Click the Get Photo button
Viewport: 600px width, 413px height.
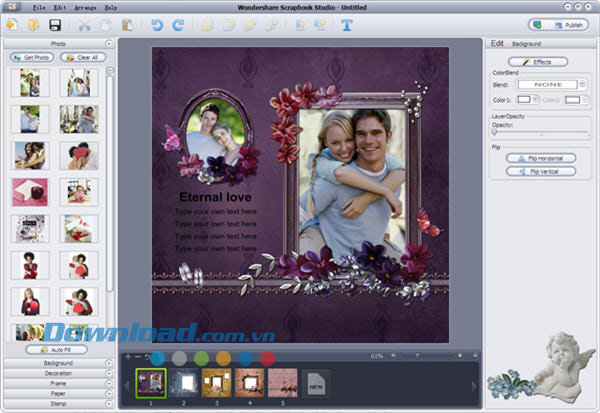[30, 57]
